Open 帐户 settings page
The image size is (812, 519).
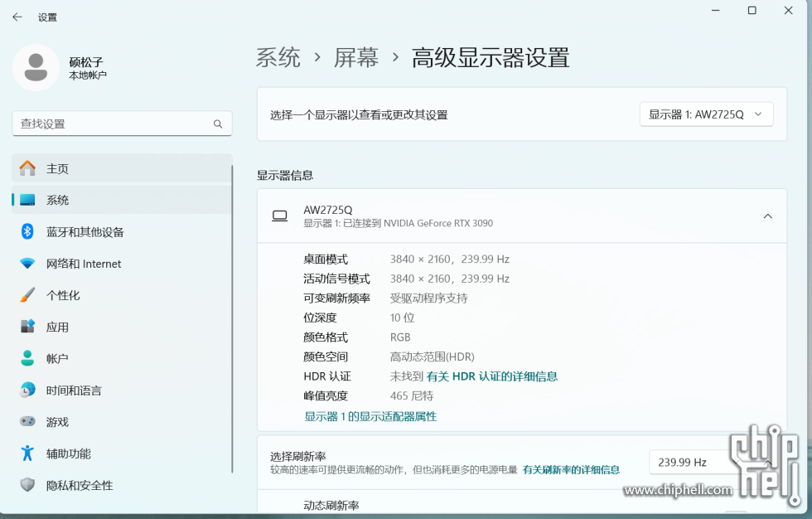pyautogui.click(x=122, y=358)
